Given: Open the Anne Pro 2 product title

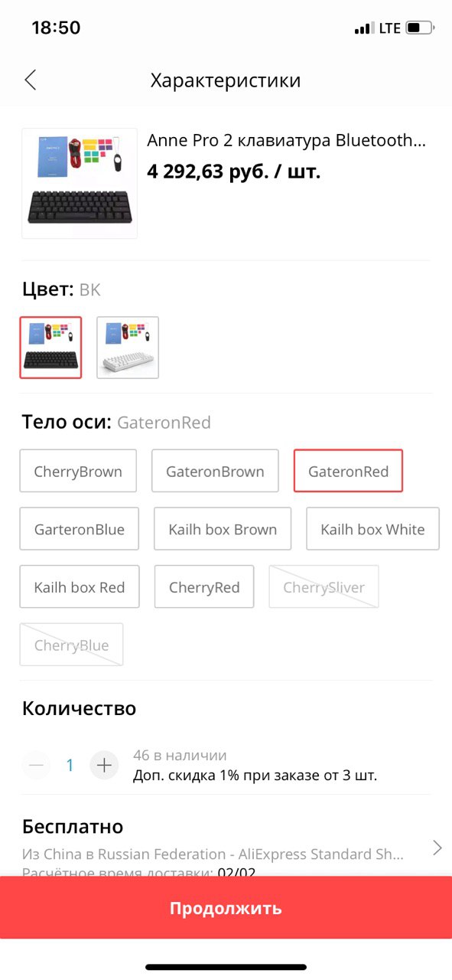Looking at the screenshot, I should [286, 140].
